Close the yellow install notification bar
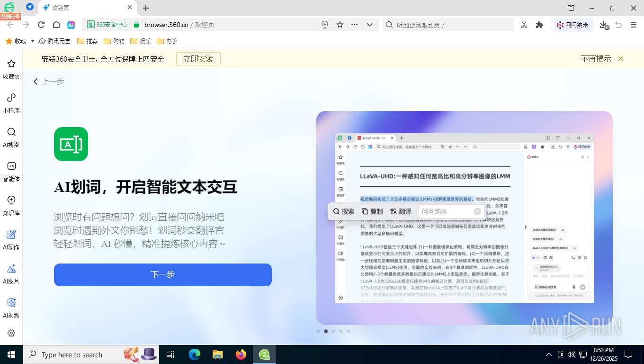 click(621, 59)
